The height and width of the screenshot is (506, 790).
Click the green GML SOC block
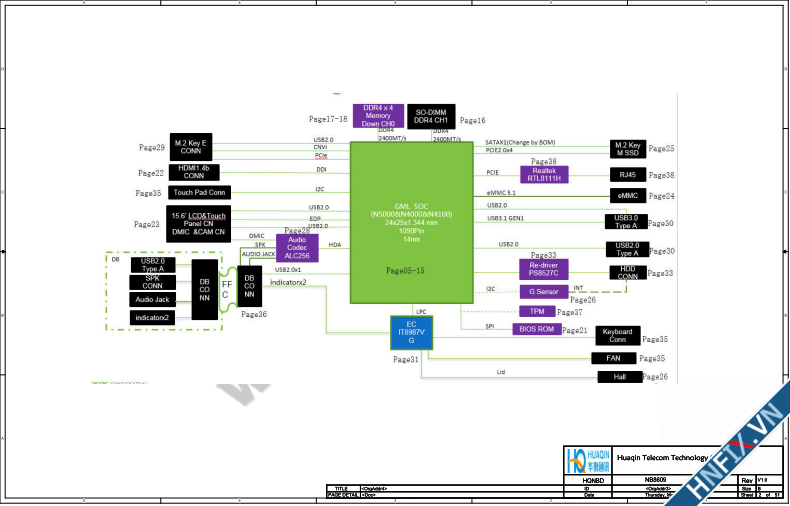[x=411, y=221]
